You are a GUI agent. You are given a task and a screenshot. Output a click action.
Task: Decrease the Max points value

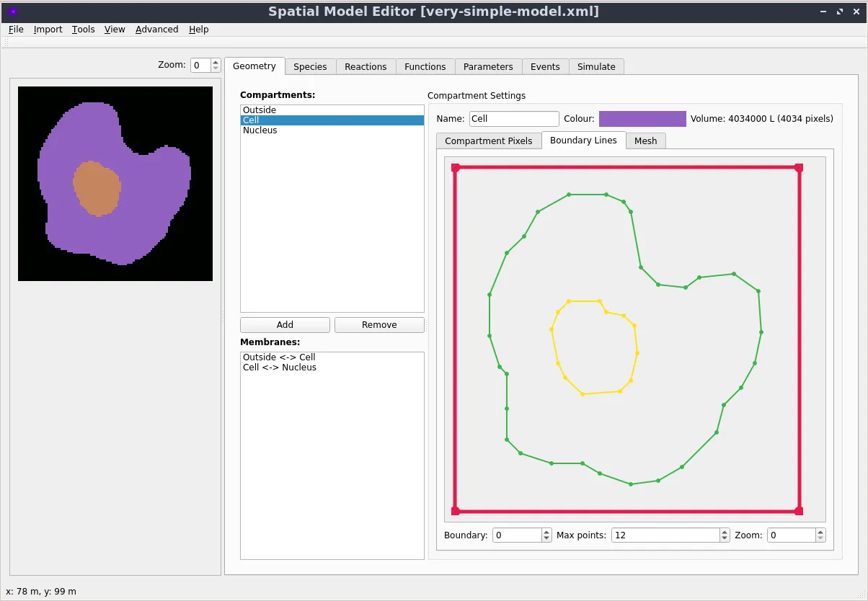[725, 539]
